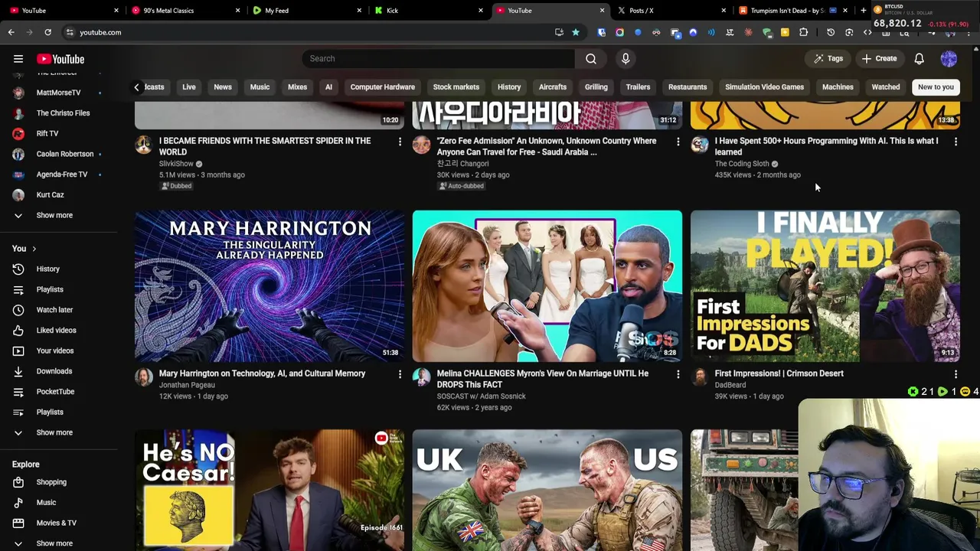
Task: Open Shopping in Explore section
Action: (x=51, y=482)
